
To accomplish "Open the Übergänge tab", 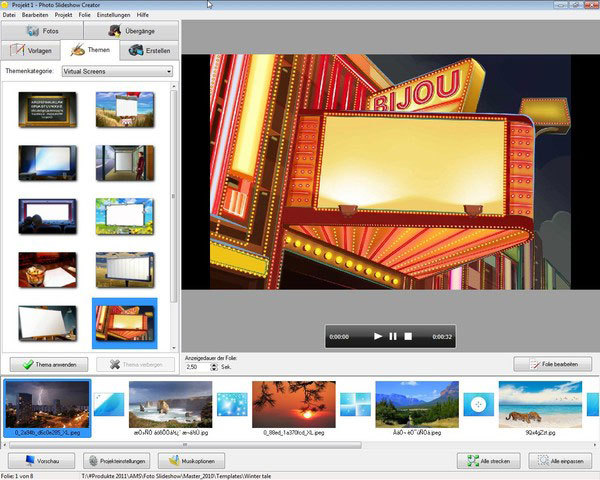I will (x=131, y=31).
